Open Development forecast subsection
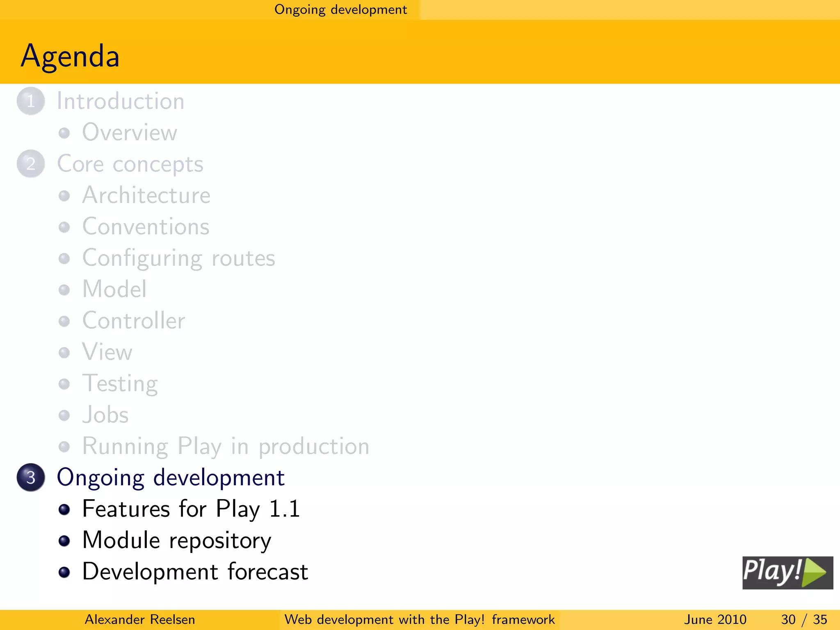Viewport: 840px width, 630px height. point(195,572)
